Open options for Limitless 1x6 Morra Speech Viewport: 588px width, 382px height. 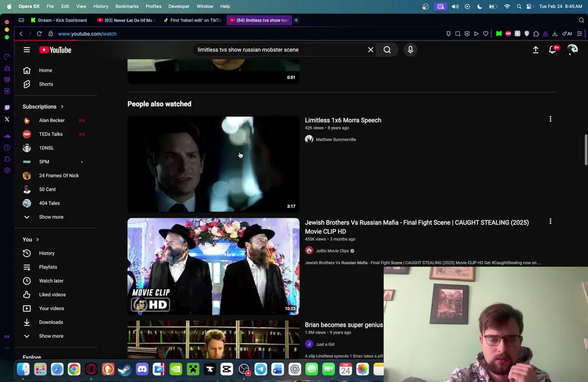[x=550, y=119]
